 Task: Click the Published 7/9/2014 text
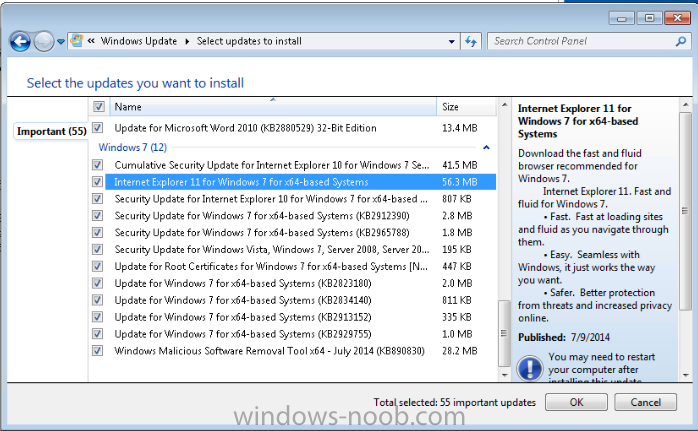[564, 337]
